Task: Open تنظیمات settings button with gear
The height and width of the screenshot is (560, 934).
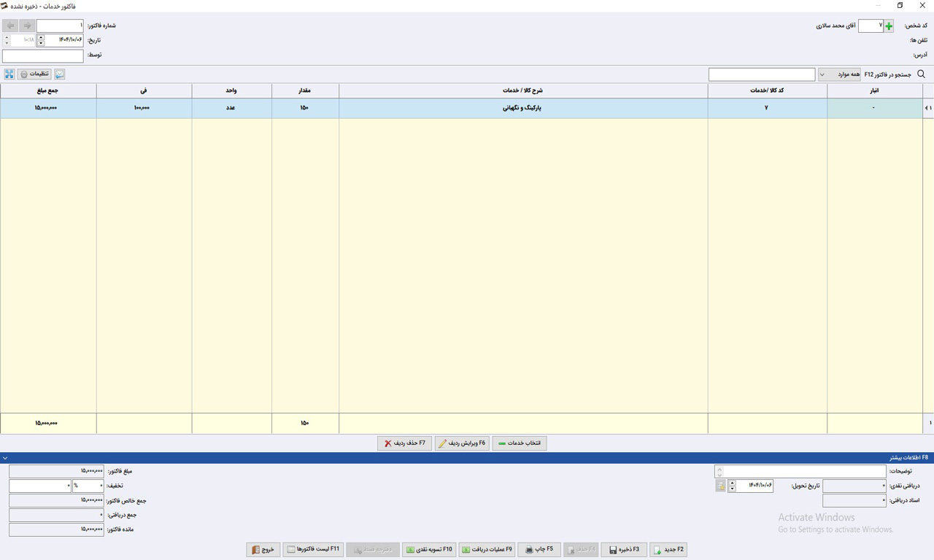Action: (x=34, y=74)
